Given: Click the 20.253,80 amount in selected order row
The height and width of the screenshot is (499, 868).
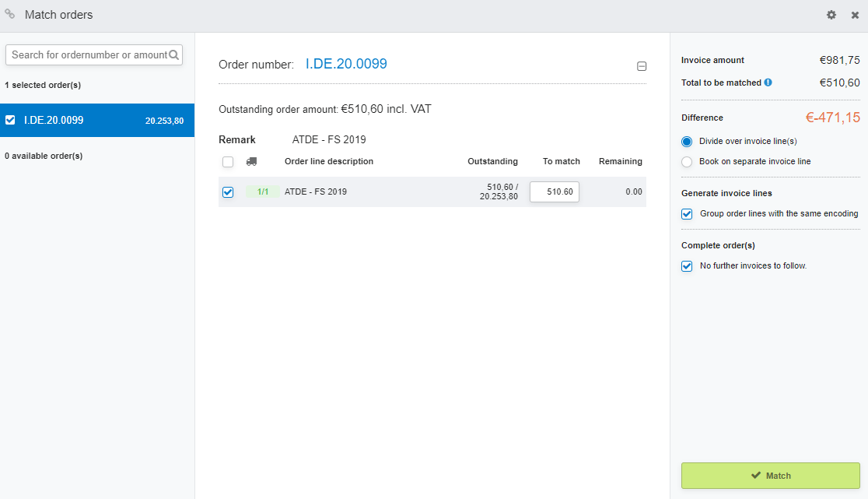Looking at the screenshot, I should [x=164, y=121].
